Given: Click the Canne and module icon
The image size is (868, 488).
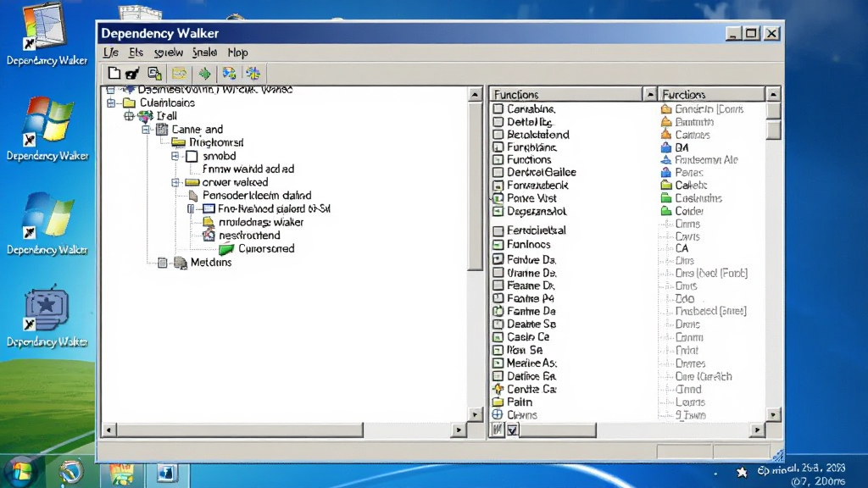Looking at the screenshot, I should (x=162, y=130).
